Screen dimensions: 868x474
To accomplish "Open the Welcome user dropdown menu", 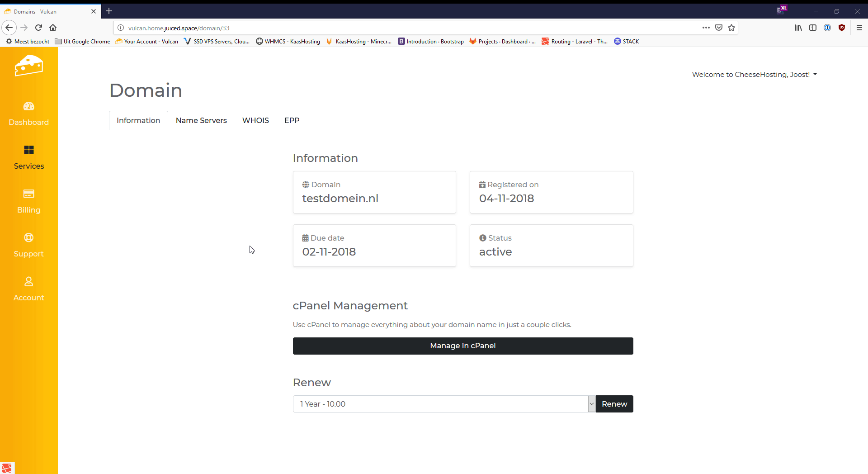I will pyautogui.click(x=754, y=75).
